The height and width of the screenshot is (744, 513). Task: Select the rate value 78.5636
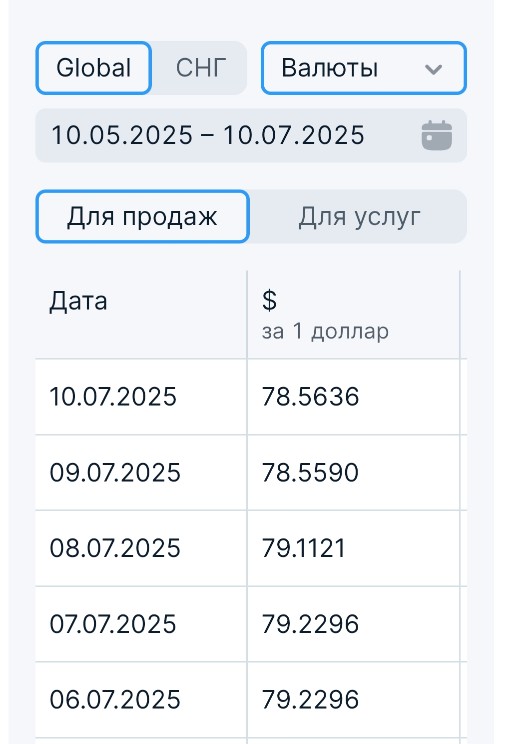(x=310, y=397)
